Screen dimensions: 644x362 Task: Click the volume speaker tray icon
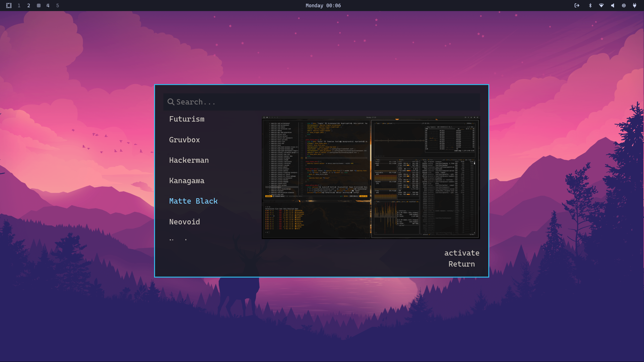click(x=613, y=5)
